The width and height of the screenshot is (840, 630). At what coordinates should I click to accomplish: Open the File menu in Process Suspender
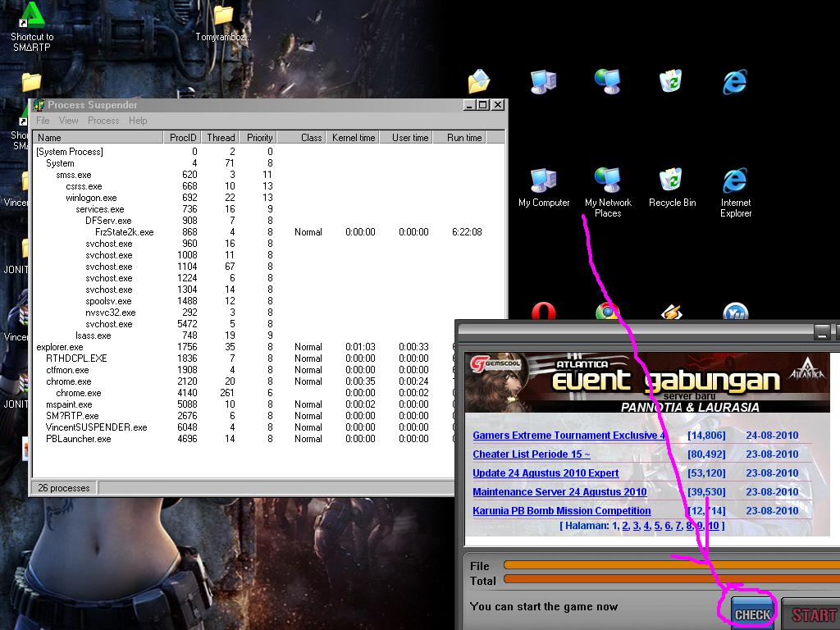(43, 121)
